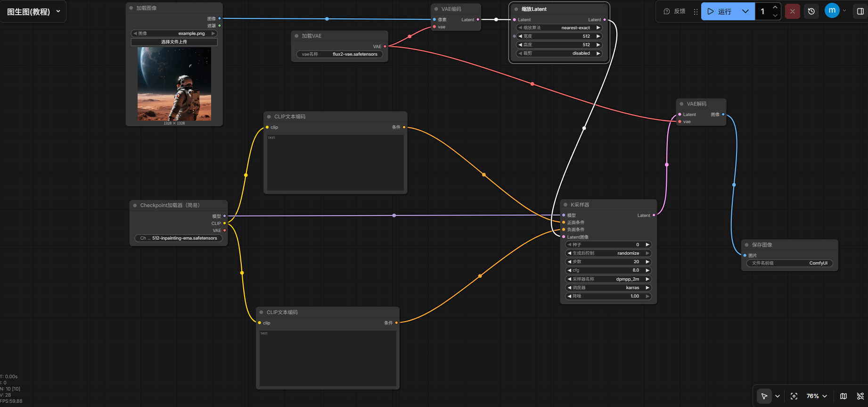The height and width of the screenshot is (407, 868).
Task: Open the 图生图(教程) workflow menu
Action: [x=33, y=11]
